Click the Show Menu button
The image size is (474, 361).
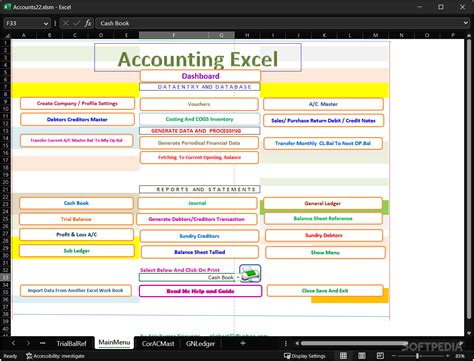tap(325, 253)
